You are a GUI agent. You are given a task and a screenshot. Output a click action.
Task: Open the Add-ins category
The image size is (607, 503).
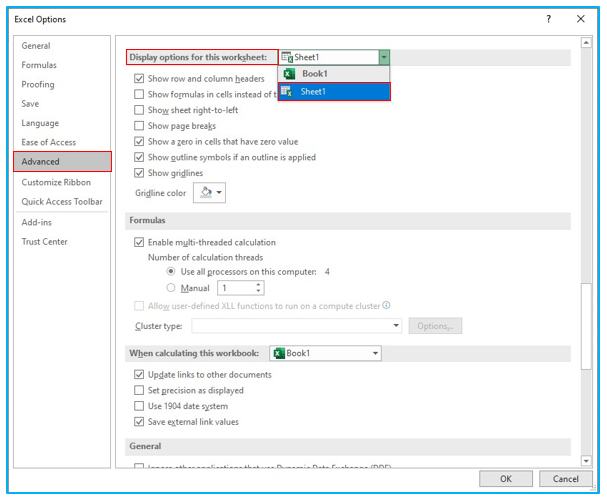tap(36, 222)
